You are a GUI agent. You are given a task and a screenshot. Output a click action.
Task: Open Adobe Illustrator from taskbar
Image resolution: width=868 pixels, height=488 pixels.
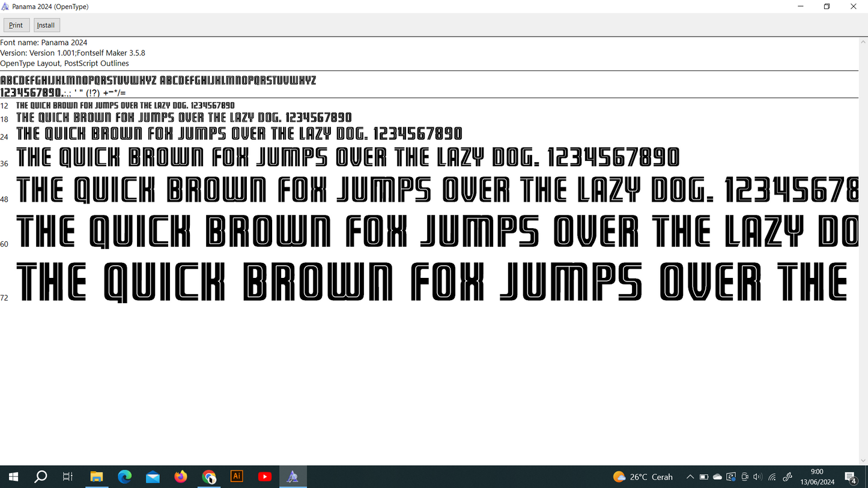237,477
